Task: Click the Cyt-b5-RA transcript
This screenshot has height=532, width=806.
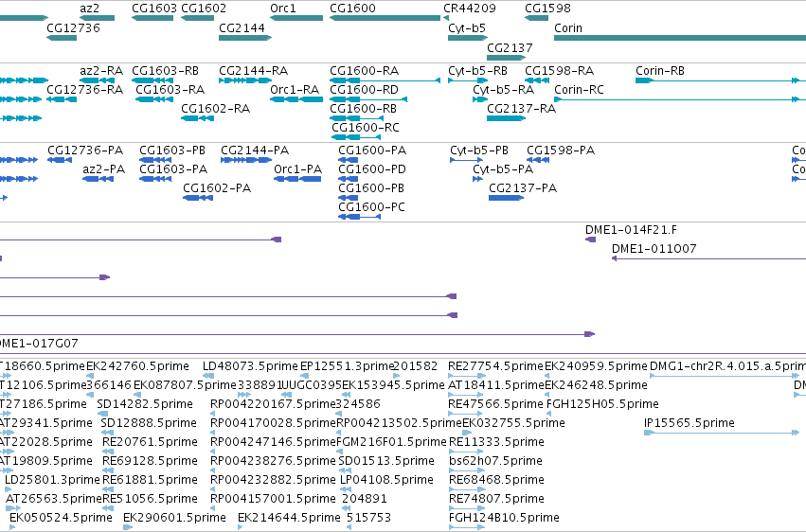Action: coord(480,99)
